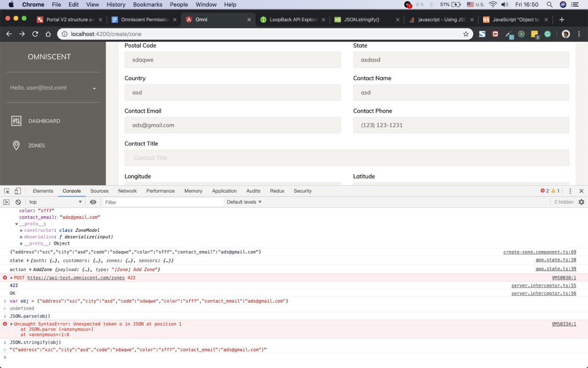The image size is (588, 368).
Task: Switch to the Elements DevTools tab
Action: [43, 191]
